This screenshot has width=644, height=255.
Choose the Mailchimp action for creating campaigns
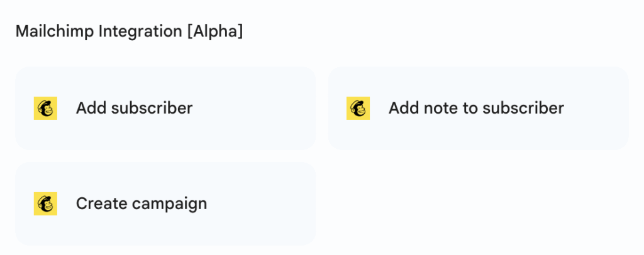tap(165, 203)
